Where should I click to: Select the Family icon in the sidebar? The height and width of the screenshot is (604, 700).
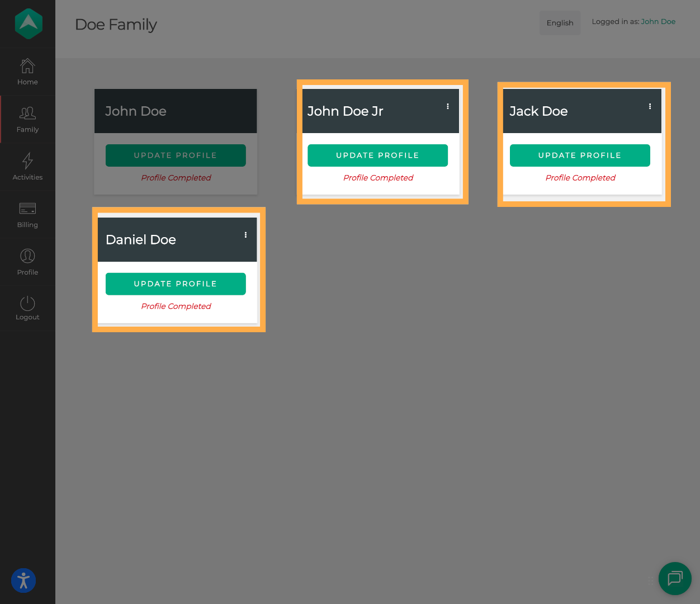coord(27,119)
